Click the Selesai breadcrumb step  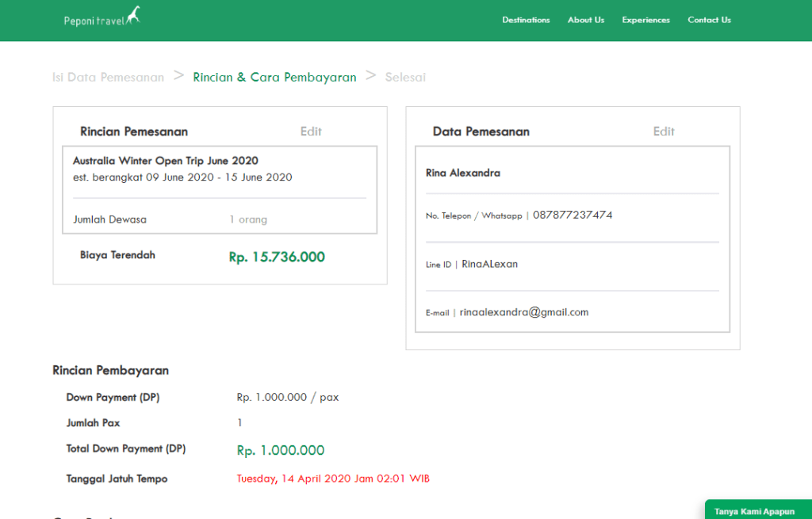click(x=405, y=77)
